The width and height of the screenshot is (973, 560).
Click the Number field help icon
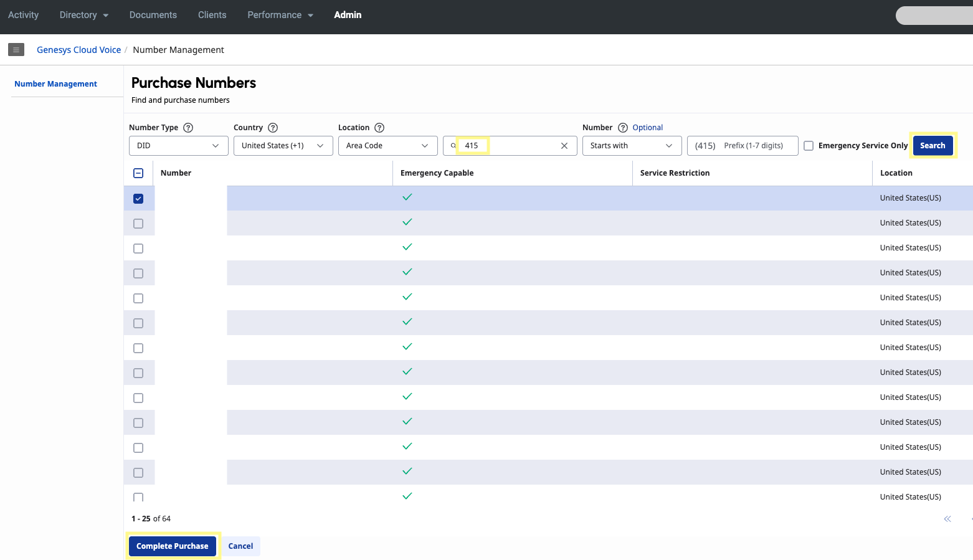pyautogui.click(x=623, y=128)
